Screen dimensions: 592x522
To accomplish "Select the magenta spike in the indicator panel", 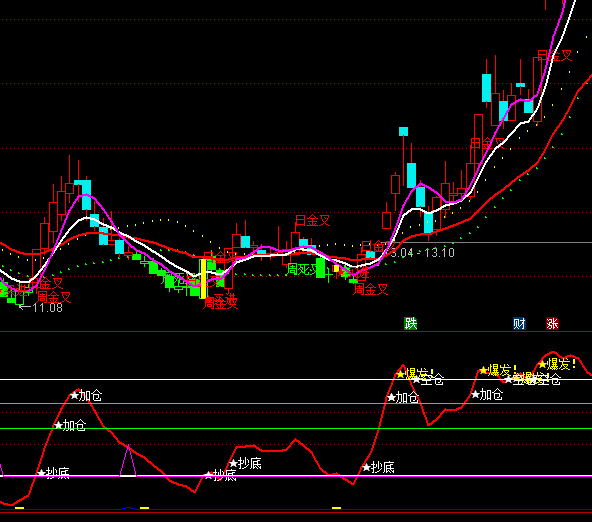I will 128,460.
